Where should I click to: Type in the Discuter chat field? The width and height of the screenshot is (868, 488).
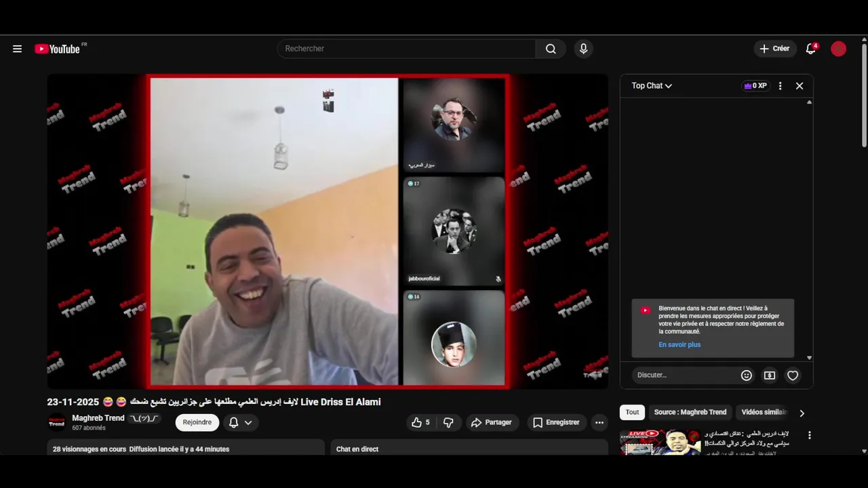[685, 375]
